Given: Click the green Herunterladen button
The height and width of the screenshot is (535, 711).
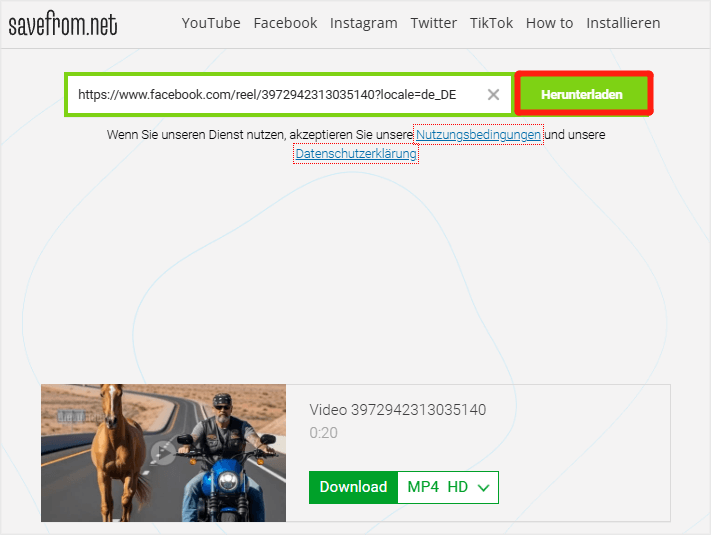Looking at the screenshot, I should pos(584,94).
